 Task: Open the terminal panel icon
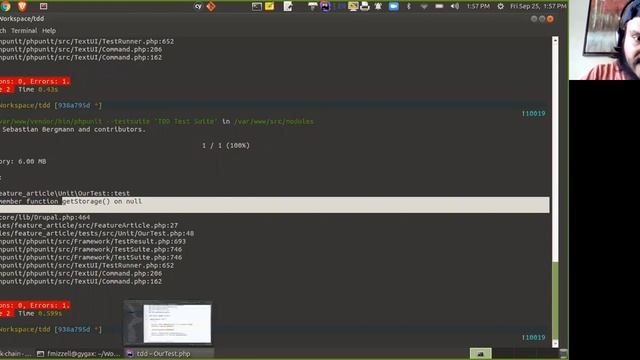(x=257, y=6)
